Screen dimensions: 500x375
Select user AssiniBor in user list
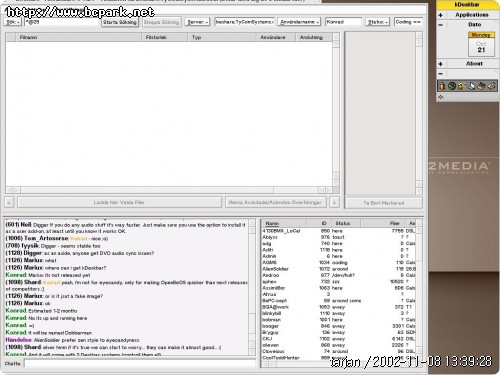pyautogui.click(x=339, y=288)
